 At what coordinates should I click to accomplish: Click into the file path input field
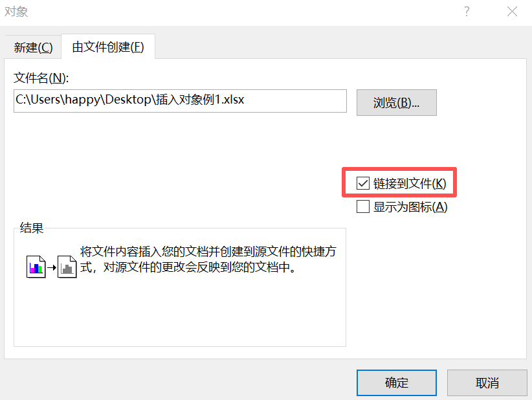point(180,101)
